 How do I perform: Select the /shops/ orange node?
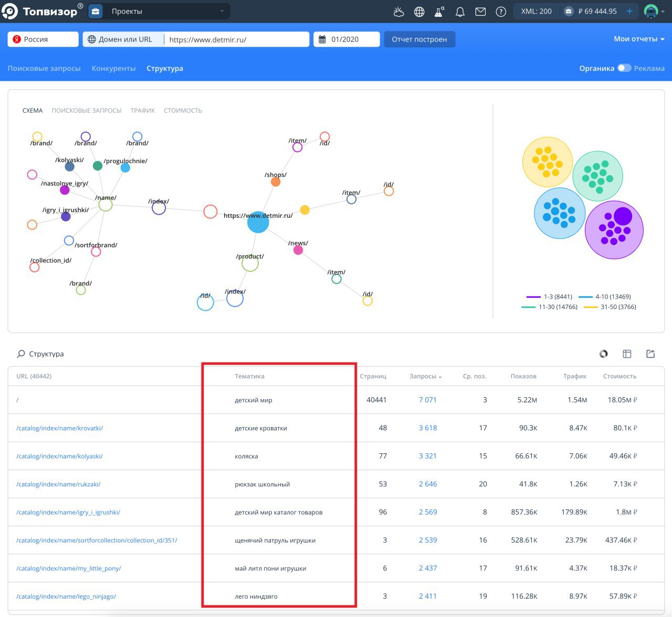click(276, 182)
